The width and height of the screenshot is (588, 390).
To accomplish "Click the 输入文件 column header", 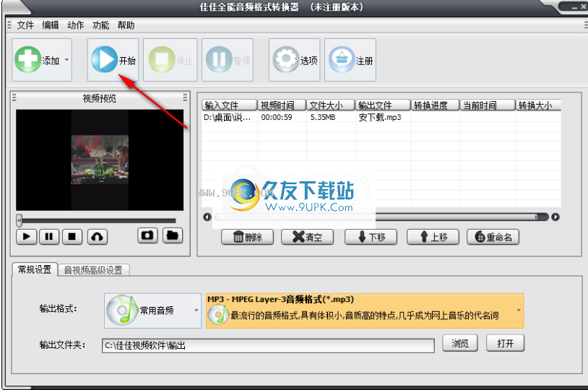I will [x=230, y=105].
